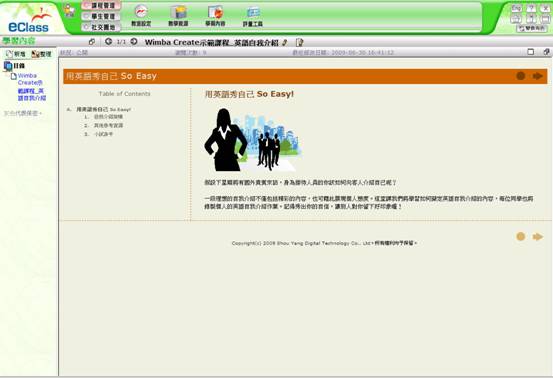Open the 評量工具 assessment tools icon

pos(253,16)
